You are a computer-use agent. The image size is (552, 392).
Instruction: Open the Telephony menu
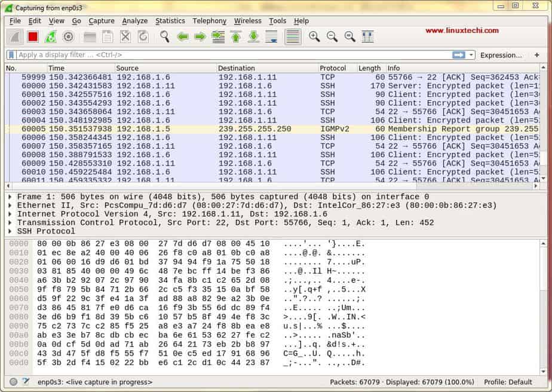coord(209,21)
